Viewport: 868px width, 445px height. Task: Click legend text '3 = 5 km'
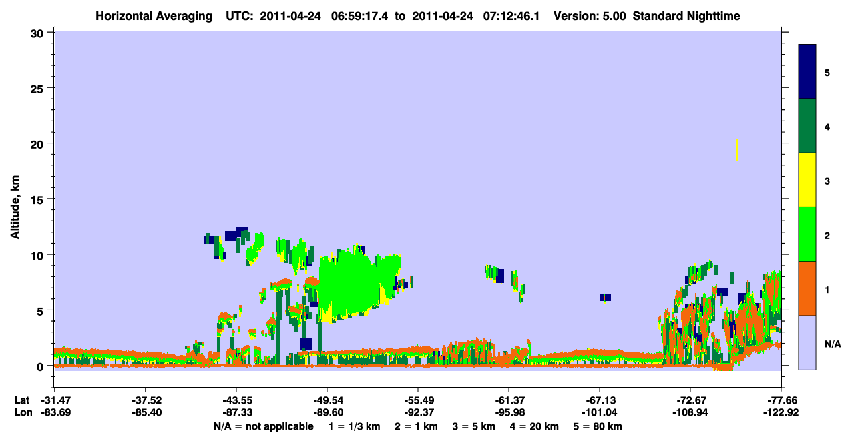point(473,426)
